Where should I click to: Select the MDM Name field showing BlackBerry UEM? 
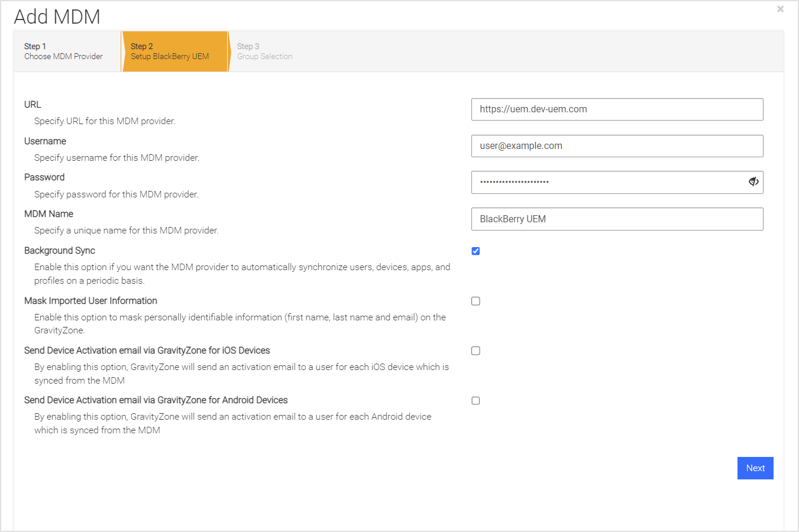pos(617,219)
